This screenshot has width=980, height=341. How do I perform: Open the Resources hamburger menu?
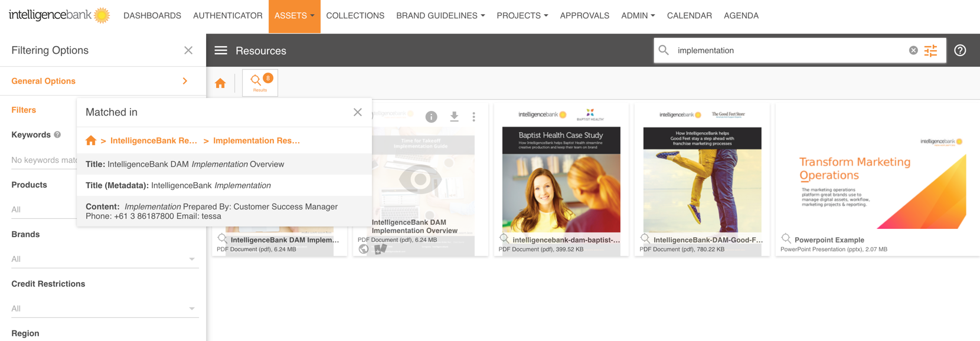(x=221, y=51)
